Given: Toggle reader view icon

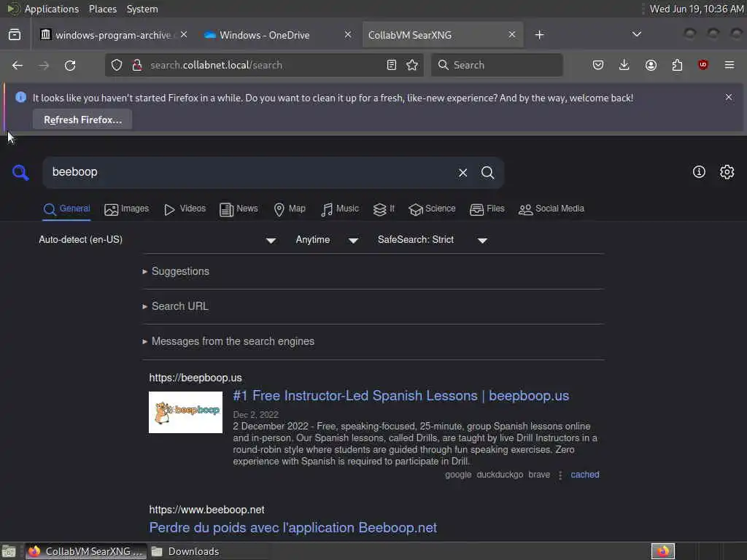Looking at the screenshot, I should tap(392, 65).
